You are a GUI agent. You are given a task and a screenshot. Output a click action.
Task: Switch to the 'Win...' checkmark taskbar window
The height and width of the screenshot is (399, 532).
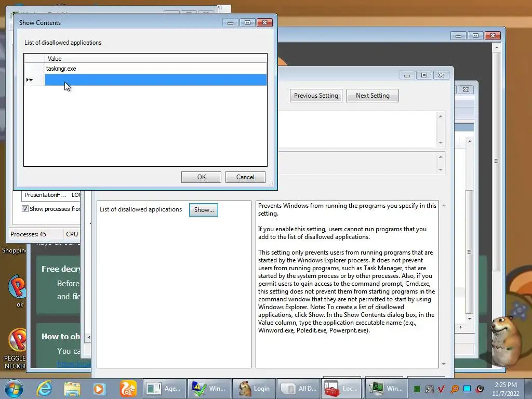(x=209, y=389)
